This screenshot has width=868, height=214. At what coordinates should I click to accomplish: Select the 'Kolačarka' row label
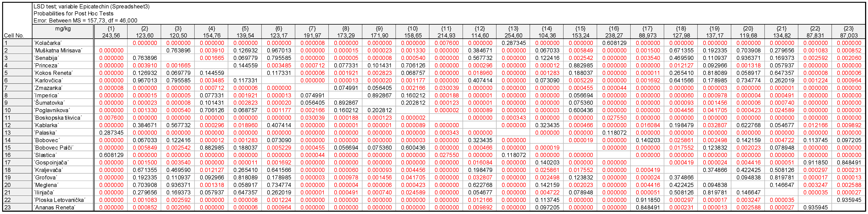click(x=48, y=43)
